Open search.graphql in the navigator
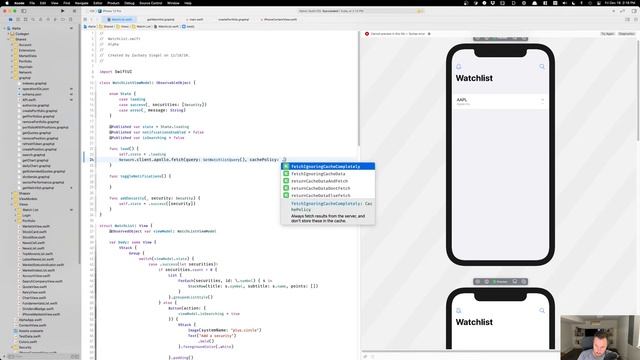 (33, 155)
